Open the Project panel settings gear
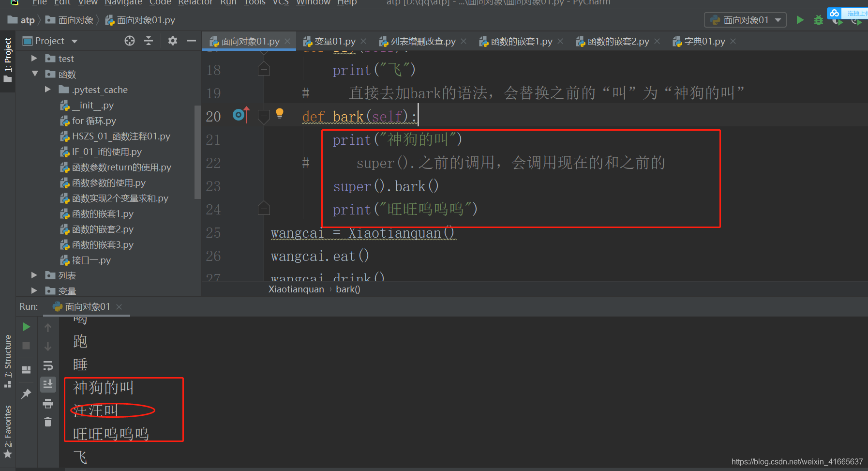This screenshot has width=868, height=471. point(172,41)
